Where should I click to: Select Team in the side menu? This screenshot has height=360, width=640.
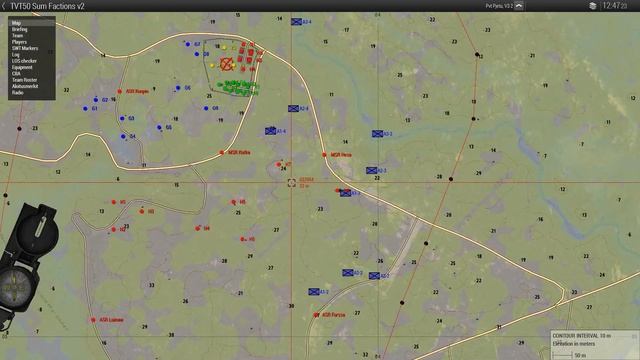(32, 36)
